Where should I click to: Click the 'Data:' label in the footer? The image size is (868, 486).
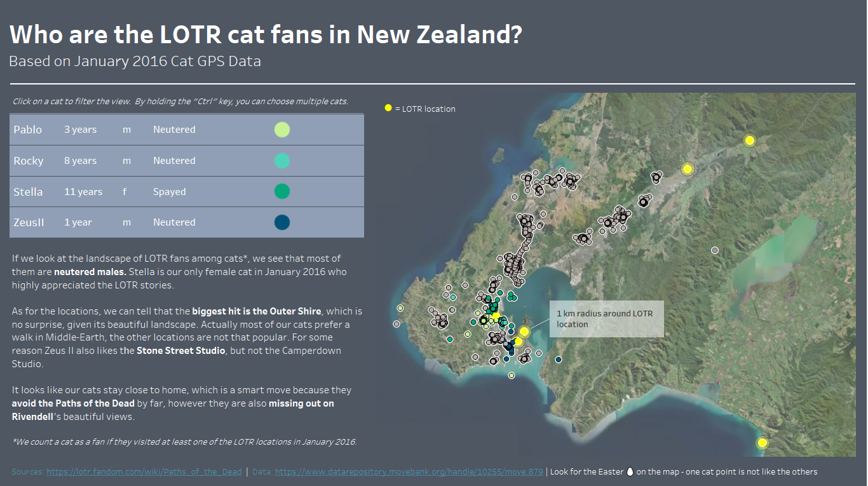(x=262, y=472)
